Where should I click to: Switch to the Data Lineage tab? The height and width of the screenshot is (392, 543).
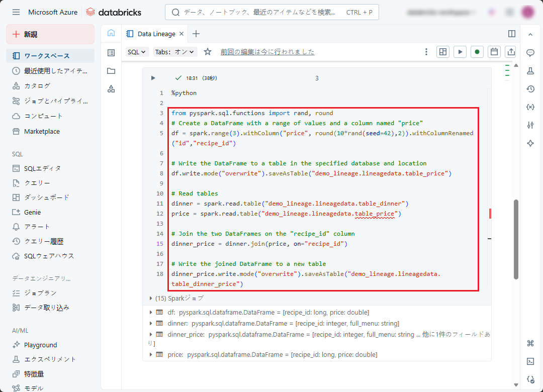(x=156, y=34)
